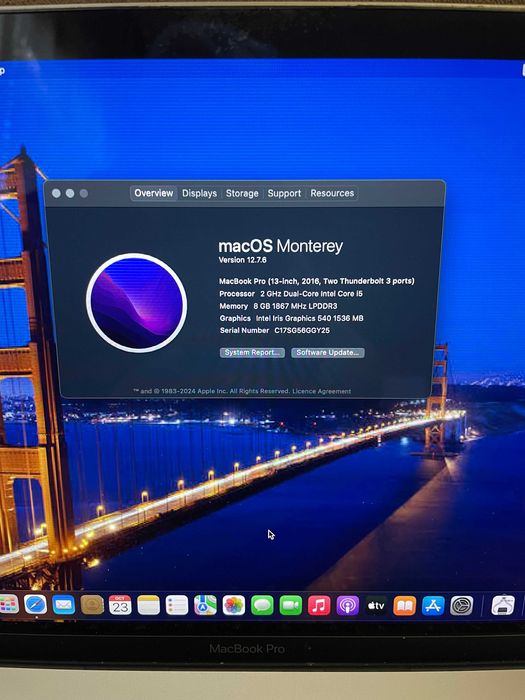Click the Intel Iris Graphics 540 text

[309, 318]
